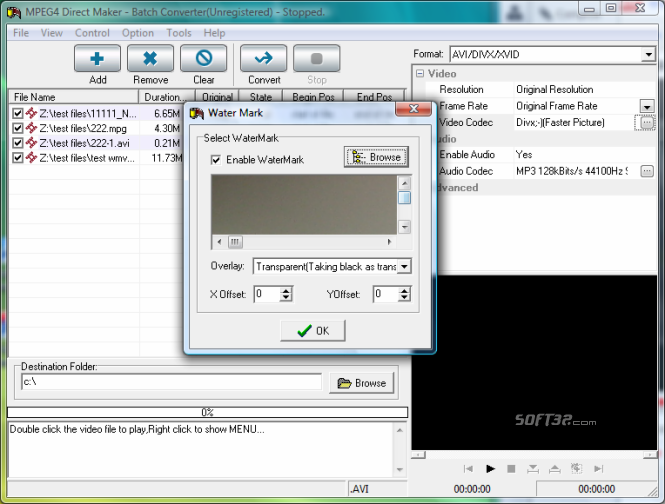Screen dimensions: 665x504
Task: Click the stop square in the preview controls
Action: click(x=511, y=469)
